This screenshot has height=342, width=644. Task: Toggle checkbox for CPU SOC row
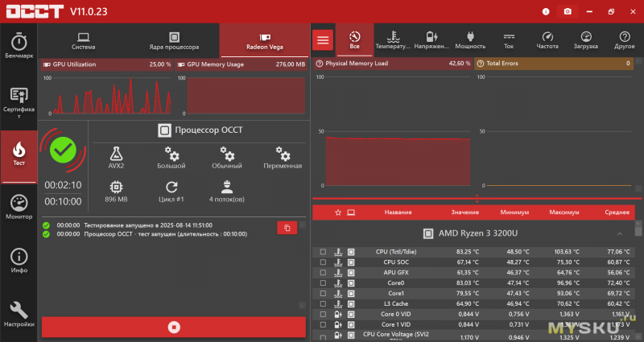[x=324, y=262]
